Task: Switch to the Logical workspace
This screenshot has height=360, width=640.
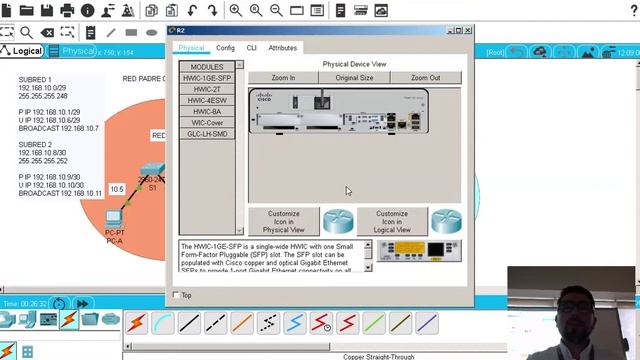Action: (x=22, y=51)
